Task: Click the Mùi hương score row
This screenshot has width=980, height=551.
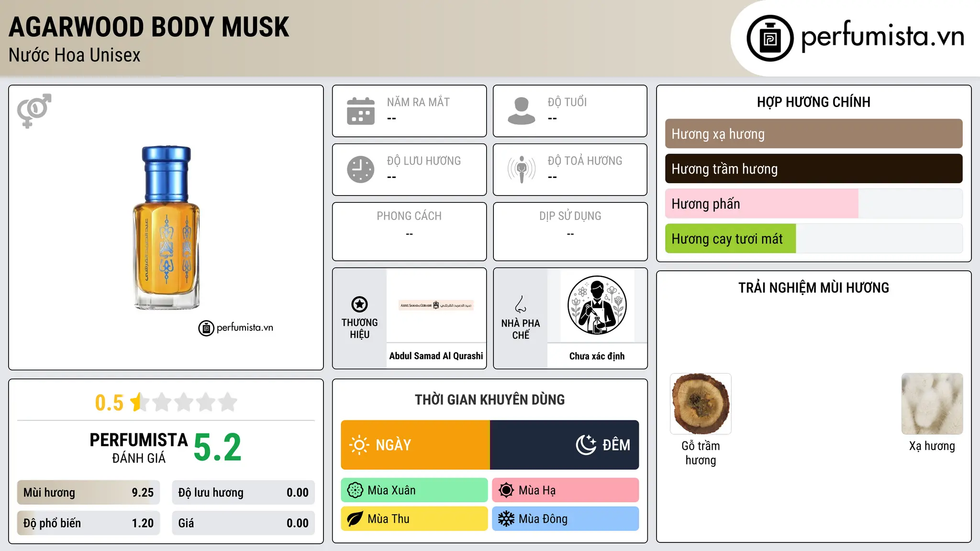Action: coord(89,493)
